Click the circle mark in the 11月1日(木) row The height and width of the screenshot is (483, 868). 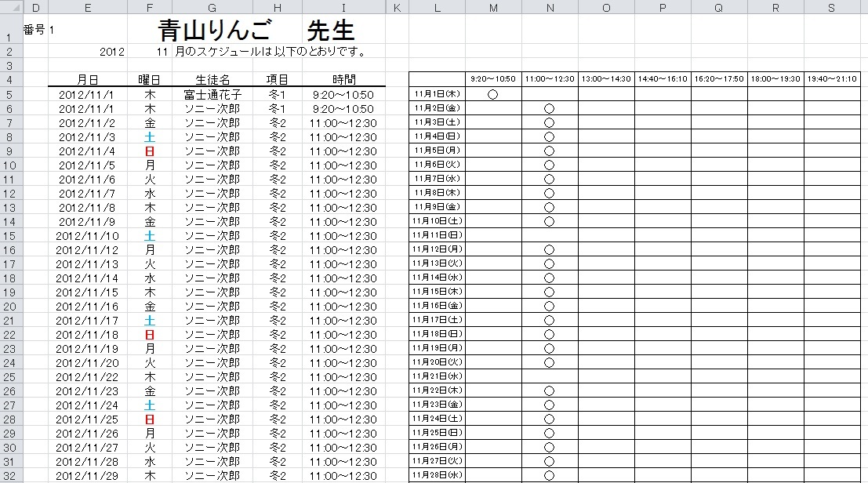click(493, 94)
